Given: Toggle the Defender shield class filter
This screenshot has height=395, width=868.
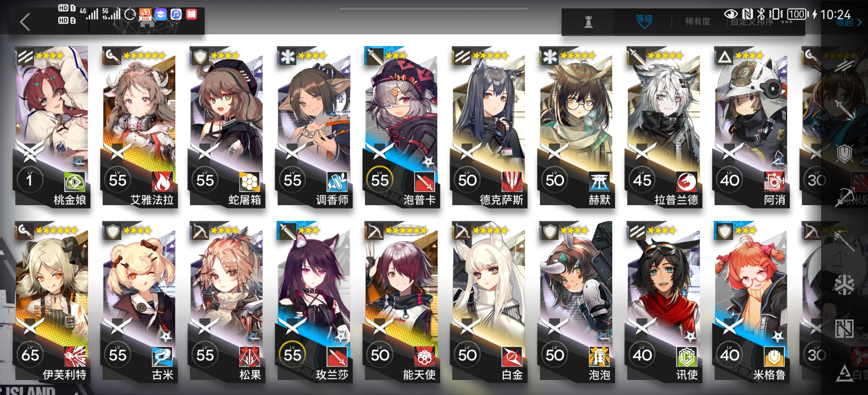Looking at the screenshot, I should click(845, 153).
